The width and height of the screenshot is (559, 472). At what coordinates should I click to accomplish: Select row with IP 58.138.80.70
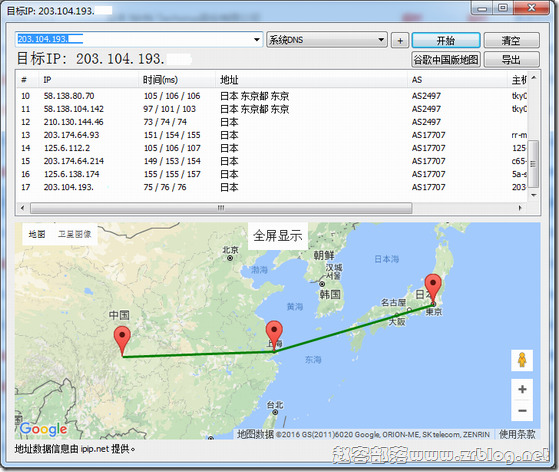pos(272,96)
